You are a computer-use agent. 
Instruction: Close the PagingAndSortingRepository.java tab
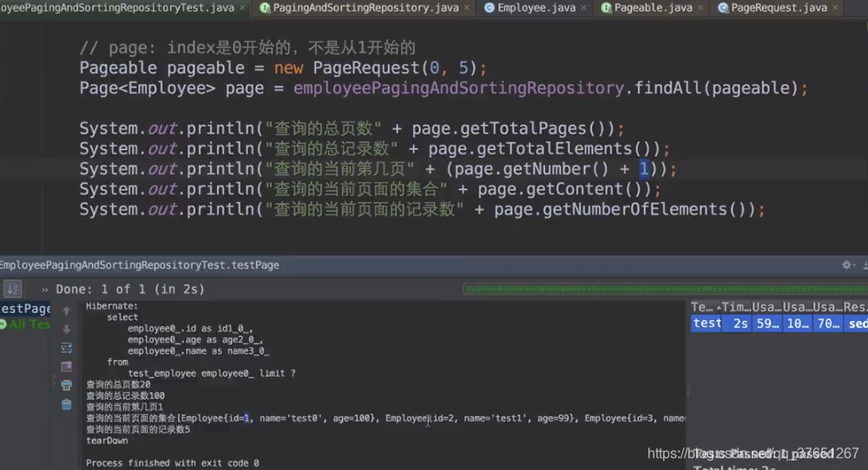pos(467,8)
